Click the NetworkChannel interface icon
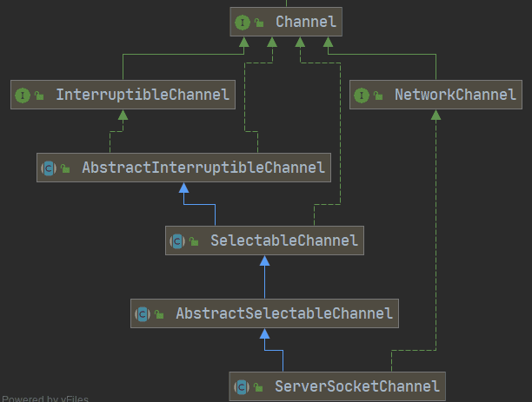 point(362,96)
